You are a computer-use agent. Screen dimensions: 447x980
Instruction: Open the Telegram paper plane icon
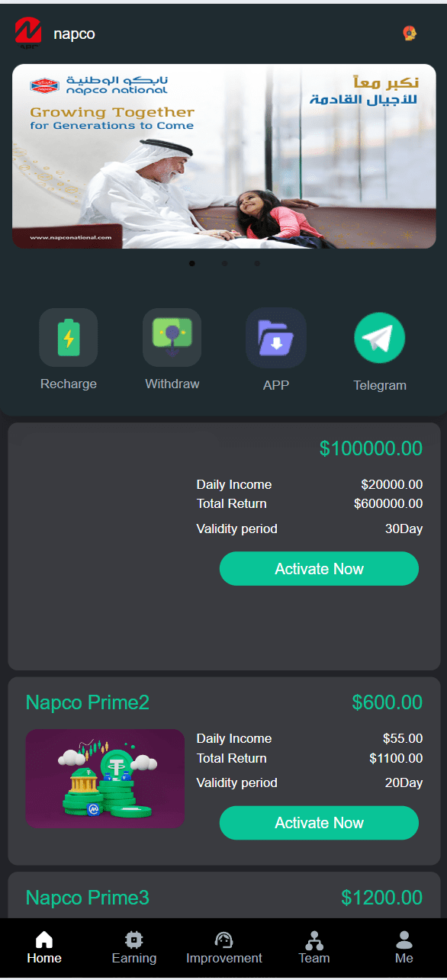pyautogui.click(x=380, y=338)
